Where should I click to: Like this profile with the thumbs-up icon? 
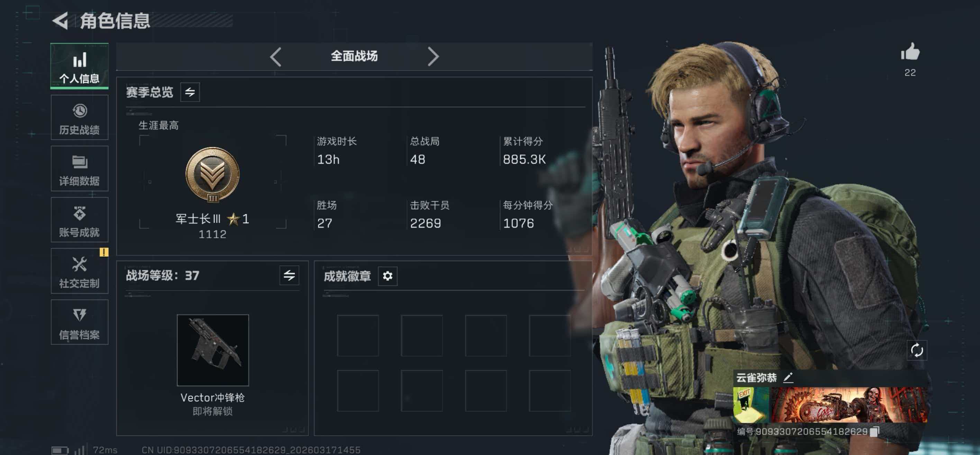pos(910,52)
